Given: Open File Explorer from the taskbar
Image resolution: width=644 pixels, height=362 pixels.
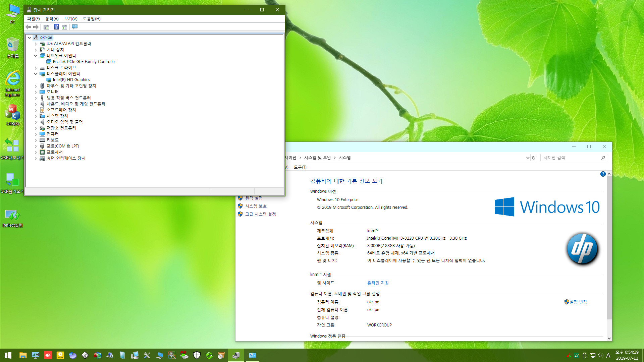Looking at the screenshot, I should coord(23,355).
